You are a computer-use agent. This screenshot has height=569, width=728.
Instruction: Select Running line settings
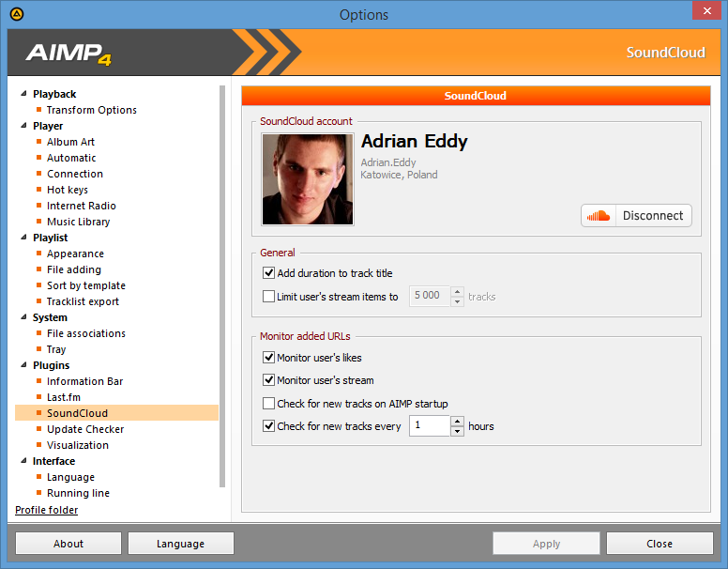pyautogui.click(x=78, y=493)
